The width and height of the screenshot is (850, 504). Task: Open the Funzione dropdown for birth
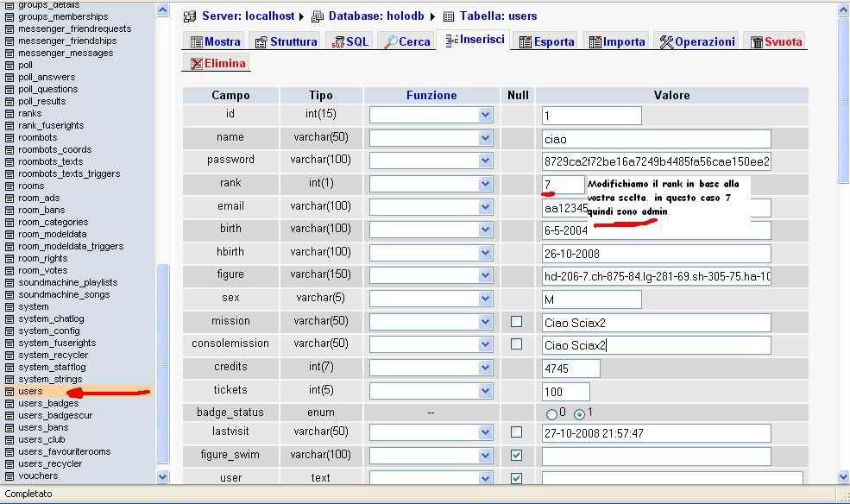click(x=431, y=230)
